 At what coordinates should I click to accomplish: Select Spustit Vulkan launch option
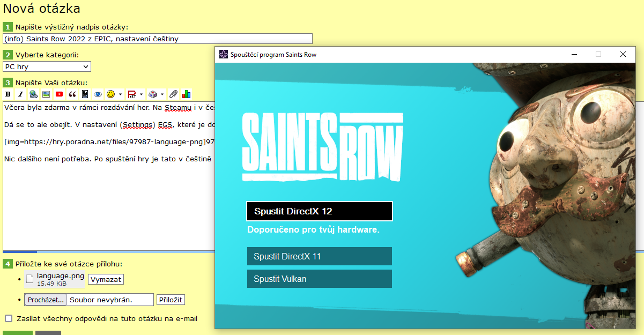pos(320,279)
